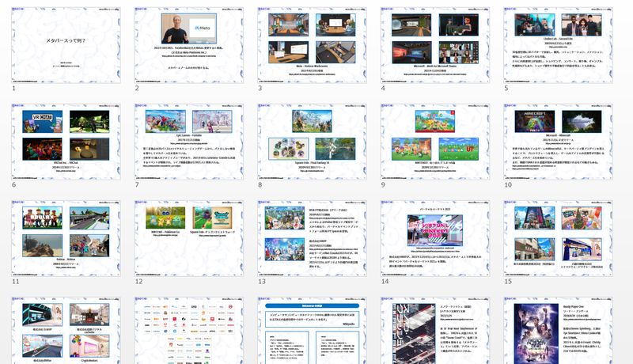Viewport: 633px width, 364px height.
Task: Click the slide number label 13
Action: click(262, 281)
